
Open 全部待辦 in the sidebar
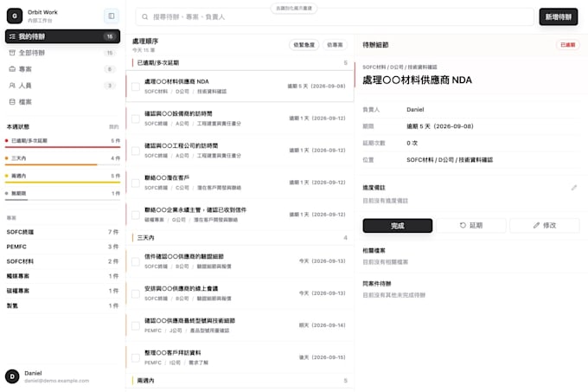tap(62, 53)
